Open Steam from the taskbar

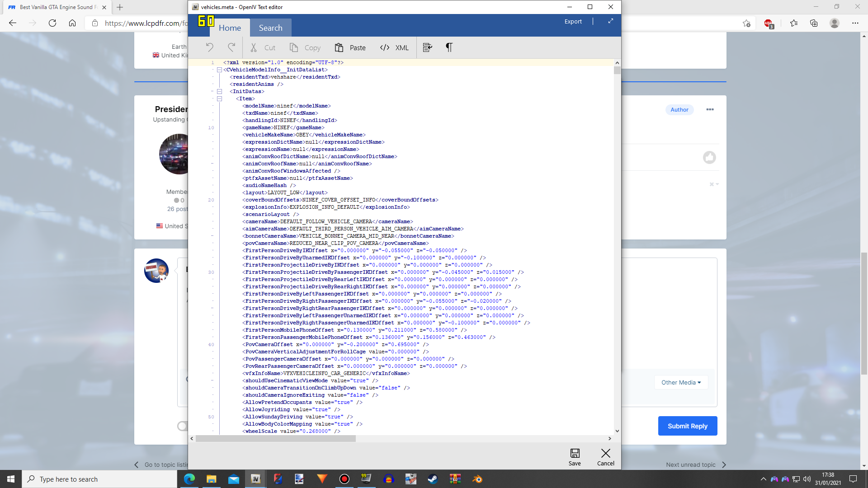pyautogui.click(x=433, y=479)
